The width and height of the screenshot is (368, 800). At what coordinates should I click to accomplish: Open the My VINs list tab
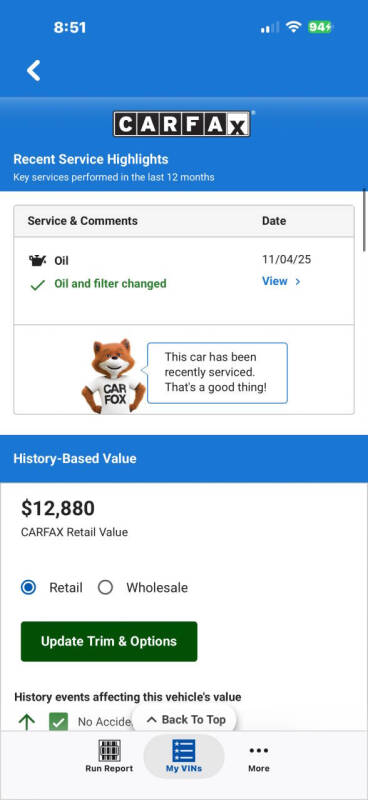[x=184, y=756]
